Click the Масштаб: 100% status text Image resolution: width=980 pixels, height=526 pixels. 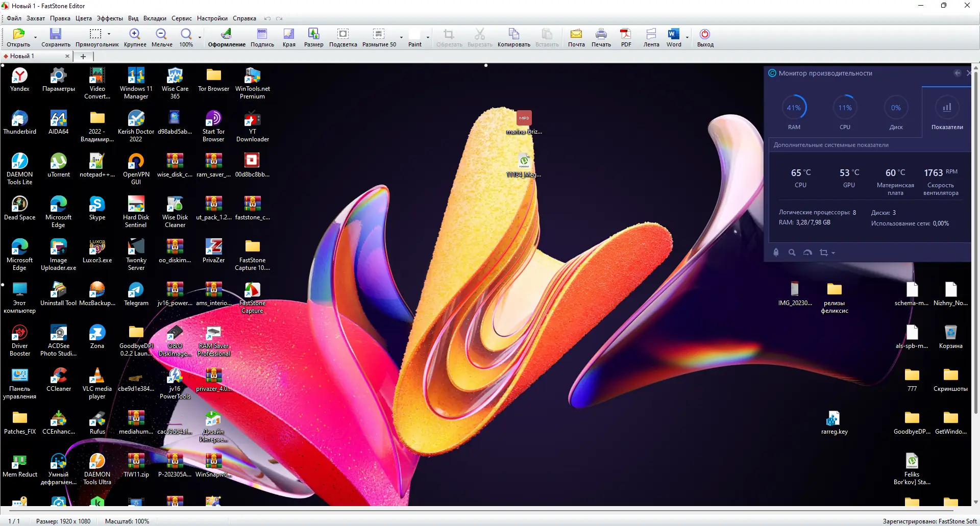tap(127, 521)
